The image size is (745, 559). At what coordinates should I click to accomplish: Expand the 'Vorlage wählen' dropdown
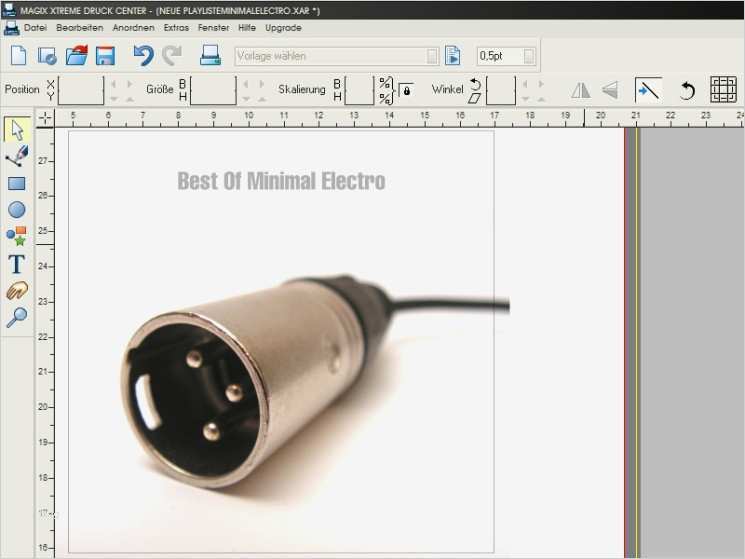click(432, 56)
